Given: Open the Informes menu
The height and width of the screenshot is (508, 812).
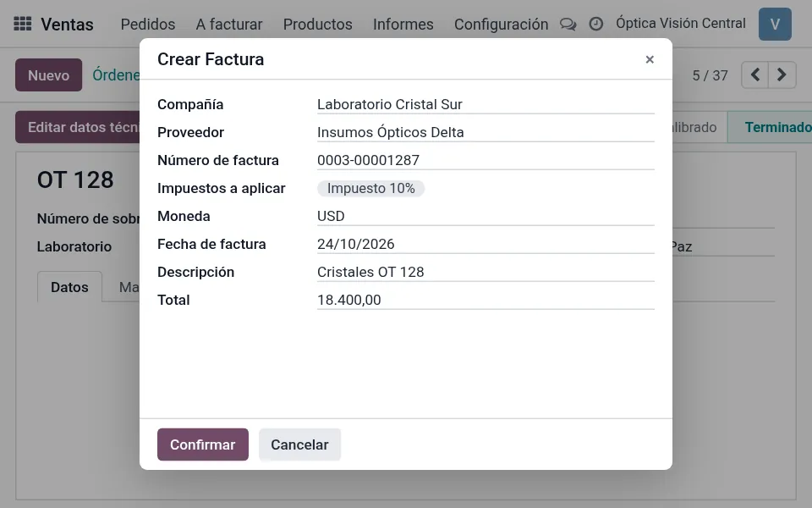Looking at the screenshot, I should [x=403, y=24].
